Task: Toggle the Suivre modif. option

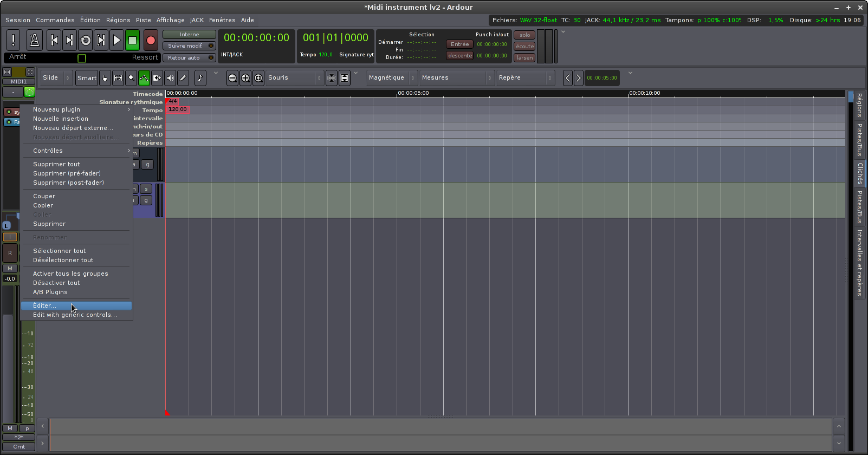Action: click(x=189, y=46)
